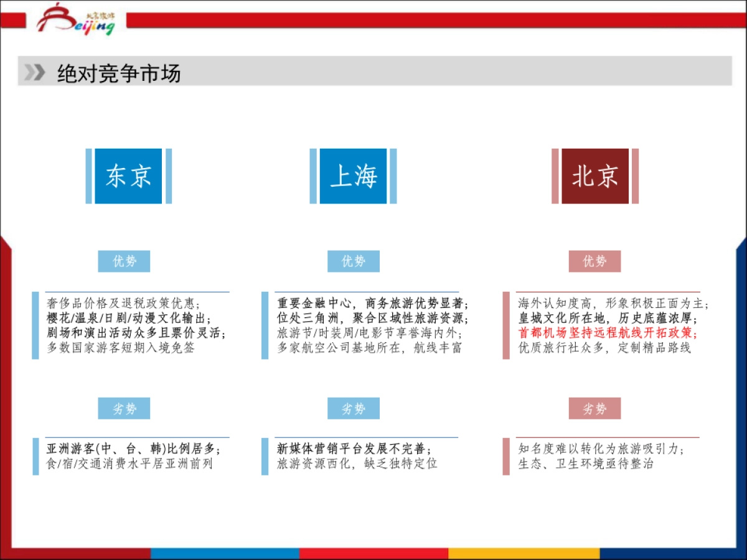Viewport: 747px width, 560px height.
Task: Click the 北京 dark-red city box
Action: point(594,176)
